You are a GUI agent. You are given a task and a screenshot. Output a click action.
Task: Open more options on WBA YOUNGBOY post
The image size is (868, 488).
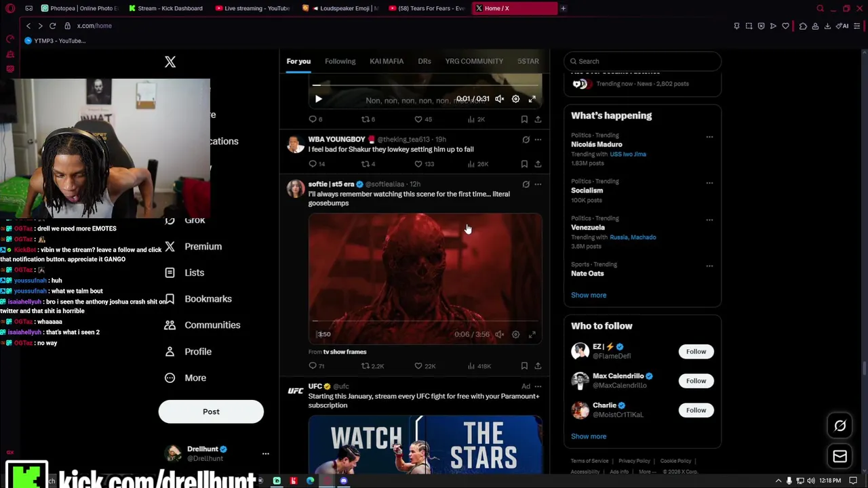pos(538,140)
